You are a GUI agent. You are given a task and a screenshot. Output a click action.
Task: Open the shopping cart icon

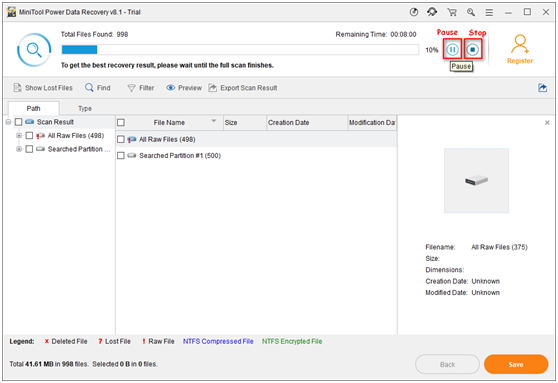452,12
